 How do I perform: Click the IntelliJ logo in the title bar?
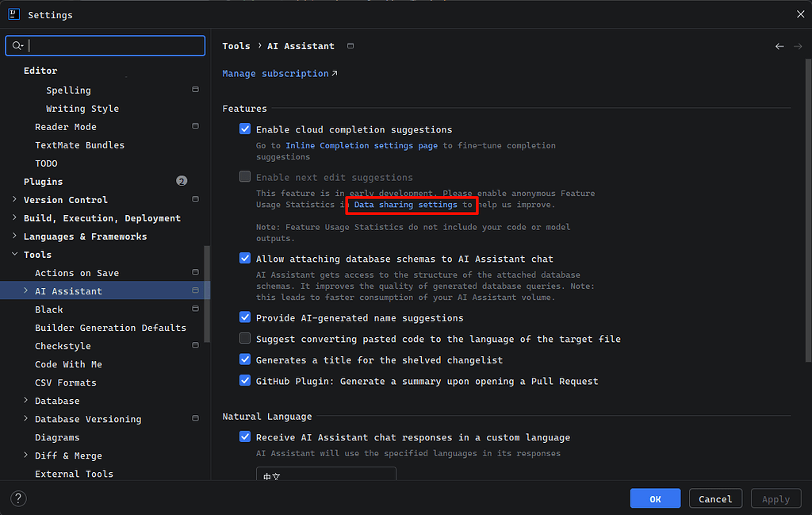click(14, 14)
